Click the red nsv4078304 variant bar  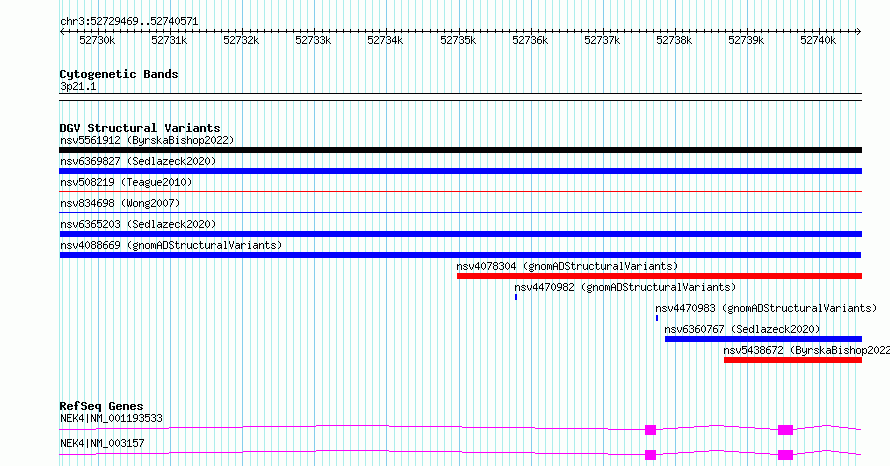(x=659, y=276)
